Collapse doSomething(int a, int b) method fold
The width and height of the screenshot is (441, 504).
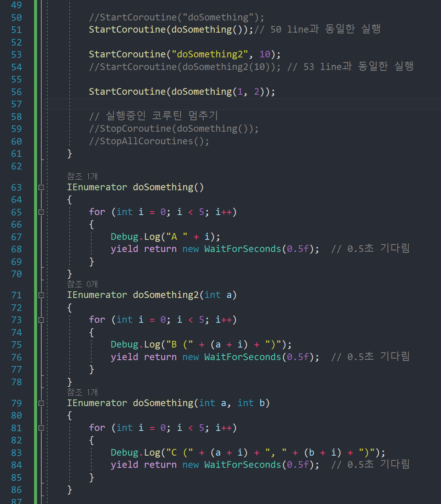(x=41, y=403)
